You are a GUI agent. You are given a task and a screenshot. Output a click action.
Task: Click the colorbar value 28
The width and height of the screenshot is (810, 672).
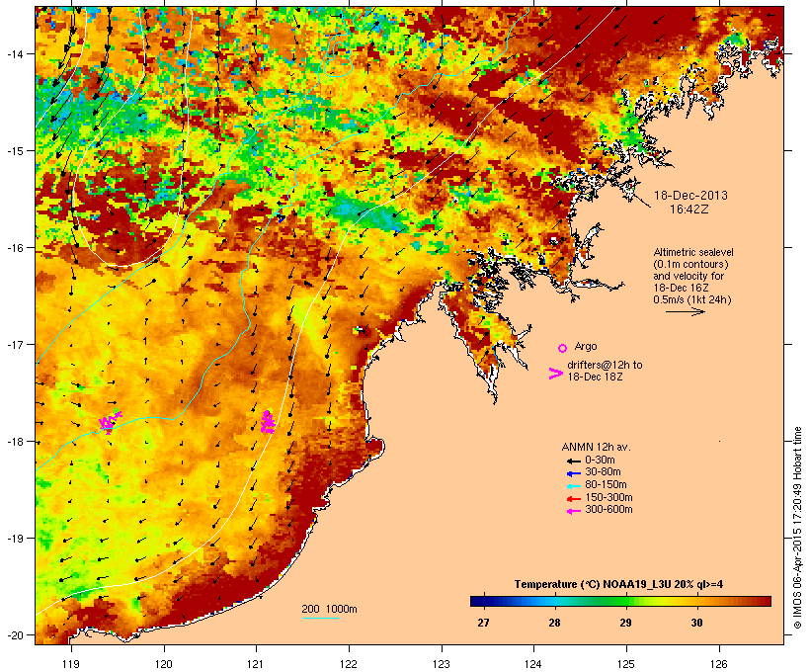coord(554,623)
